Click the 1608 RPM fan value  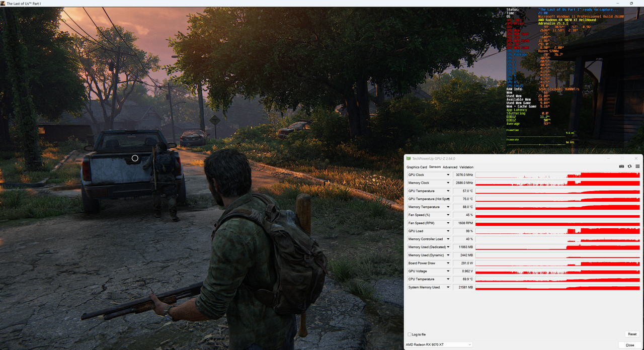pos(463,223)
